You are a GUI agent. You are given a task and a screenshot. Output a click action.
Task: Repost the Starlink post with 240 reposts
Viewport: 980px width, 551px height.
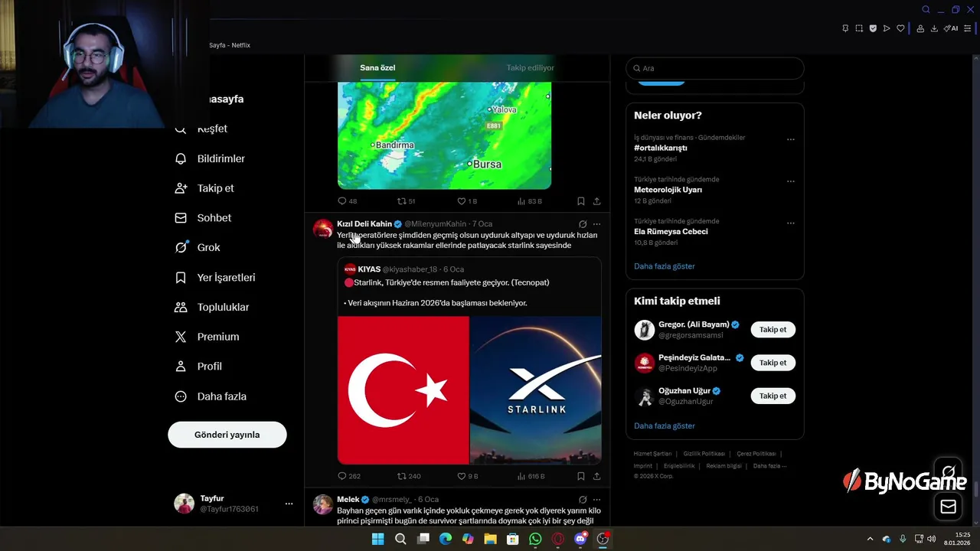coord(409,476)
